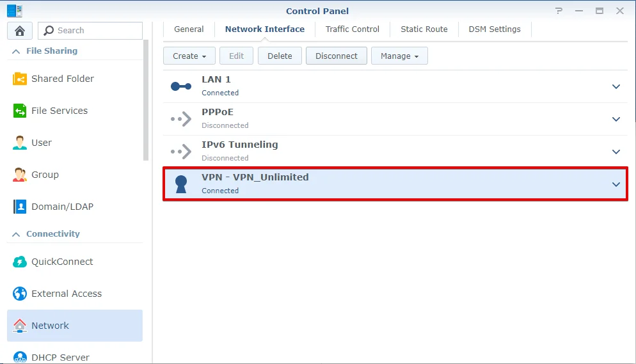This screenshot has width=636, height=364.
Task: Expand the PPPoE interface details
Action: click(616, 119)
